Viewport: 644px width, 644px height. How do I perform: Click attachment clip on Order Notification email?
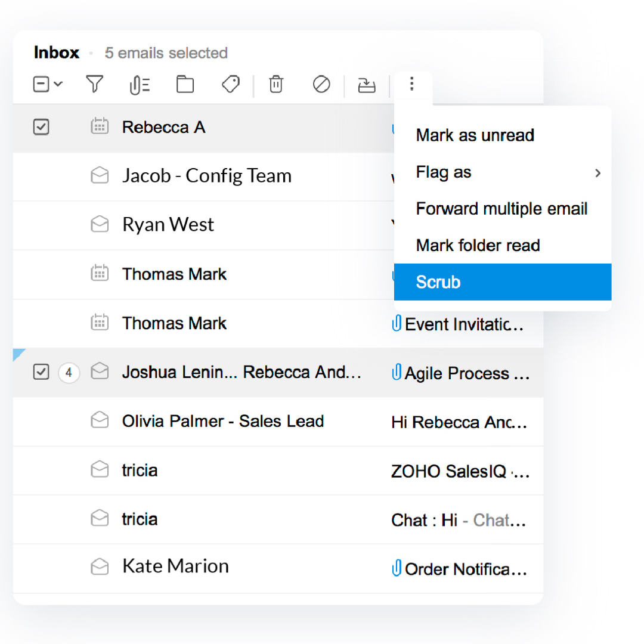coord(397,568)
